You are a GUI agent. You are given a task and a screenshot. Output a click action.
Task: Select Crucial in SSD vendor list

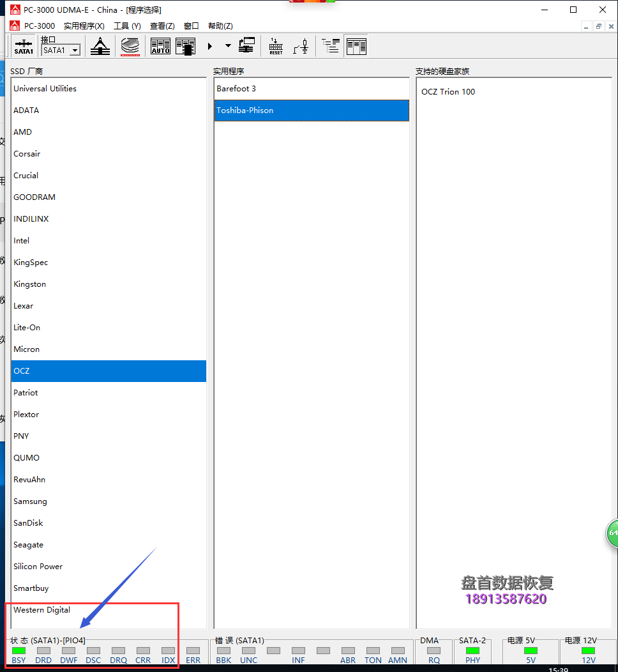point(109,176)
